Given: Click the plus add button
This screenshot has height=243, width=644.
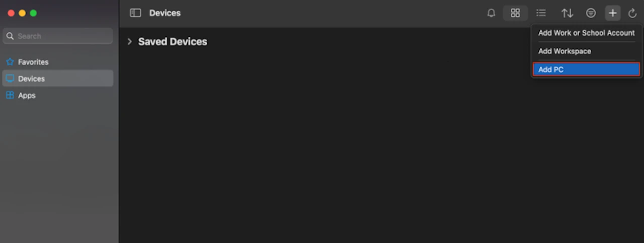Looking at the screenshot, I should tap(612, 13).
